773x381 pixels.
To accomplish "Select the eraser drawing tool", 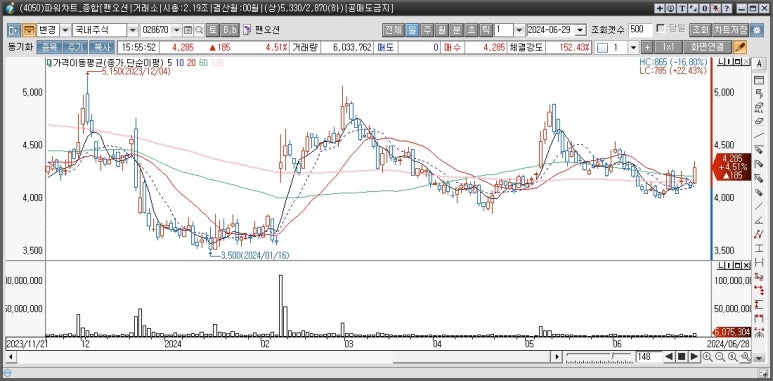I will click(759, 121).
